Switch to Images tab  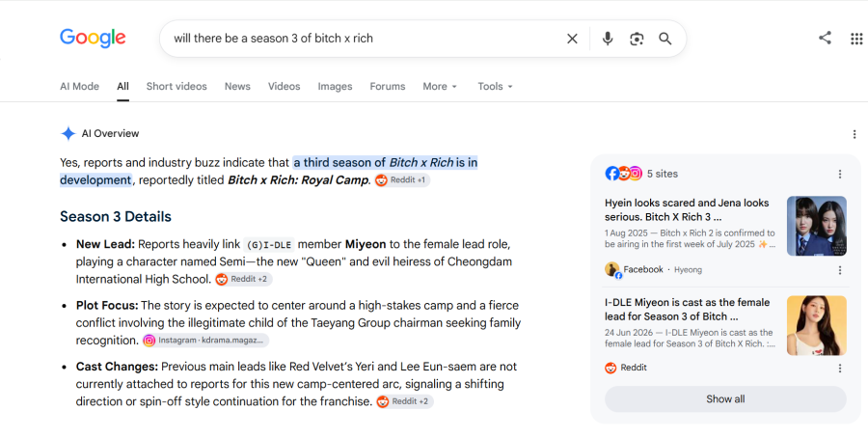[335, 87]
